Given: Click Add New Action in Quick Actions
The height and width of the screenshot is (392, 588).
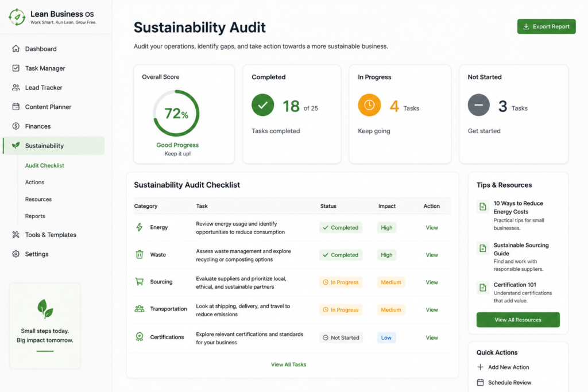Looking at the screenshot, I should click(x=503, y=367).
